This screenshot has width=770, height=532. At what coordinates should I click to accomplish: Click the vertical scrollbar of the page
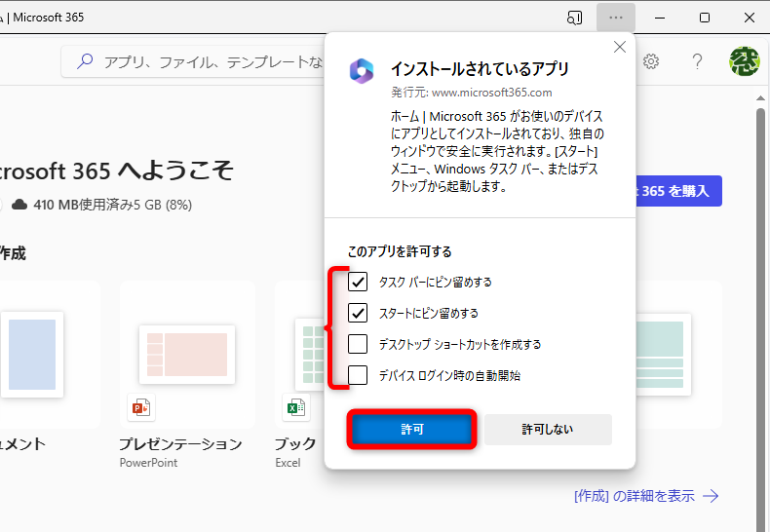760,319
